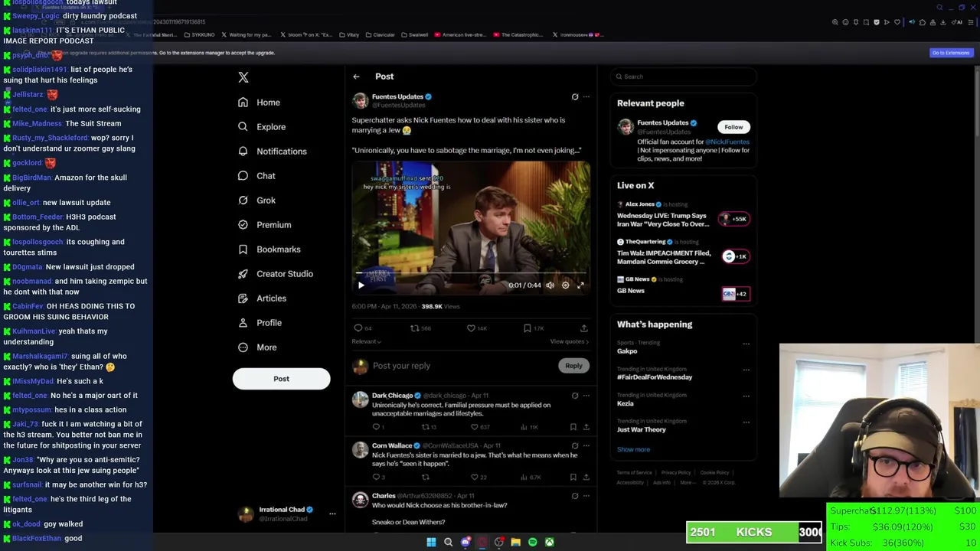
Task: Click the X logo in the sidebar
Action: tap(243, 77)
